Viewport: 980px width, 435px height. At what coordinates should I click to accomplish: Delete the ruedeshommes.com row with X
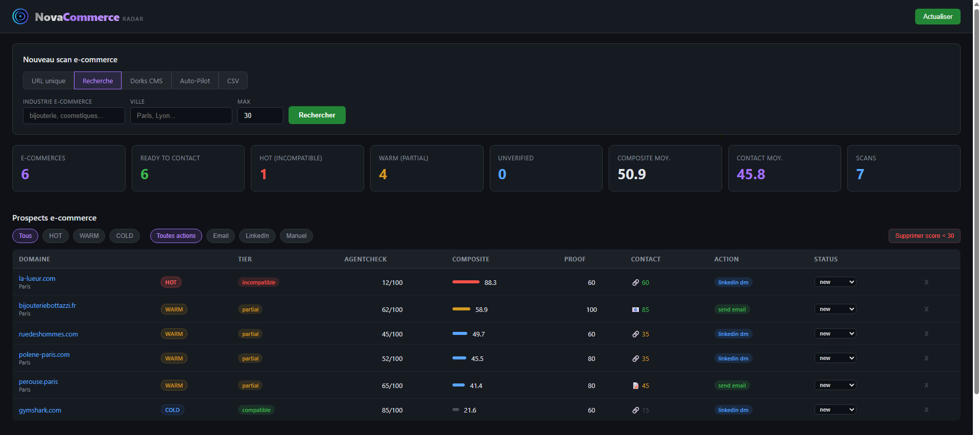pyautogui.click(x=926, y=334)
